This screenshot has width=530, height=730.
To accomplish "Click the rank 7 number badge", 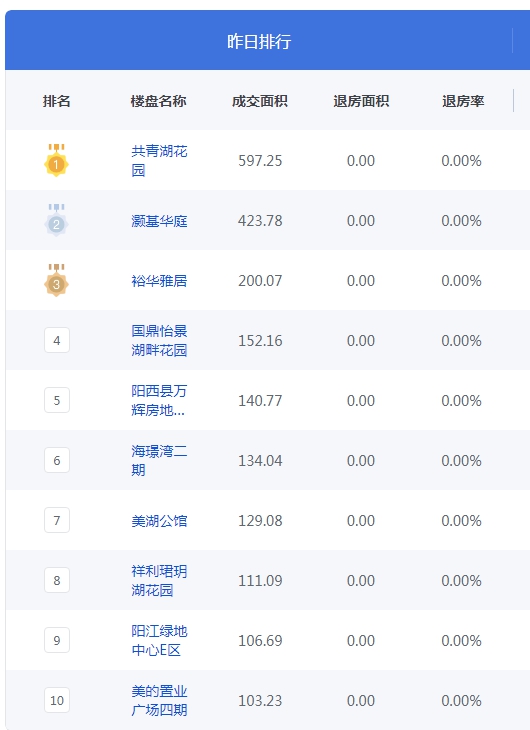I will [57, 520].
